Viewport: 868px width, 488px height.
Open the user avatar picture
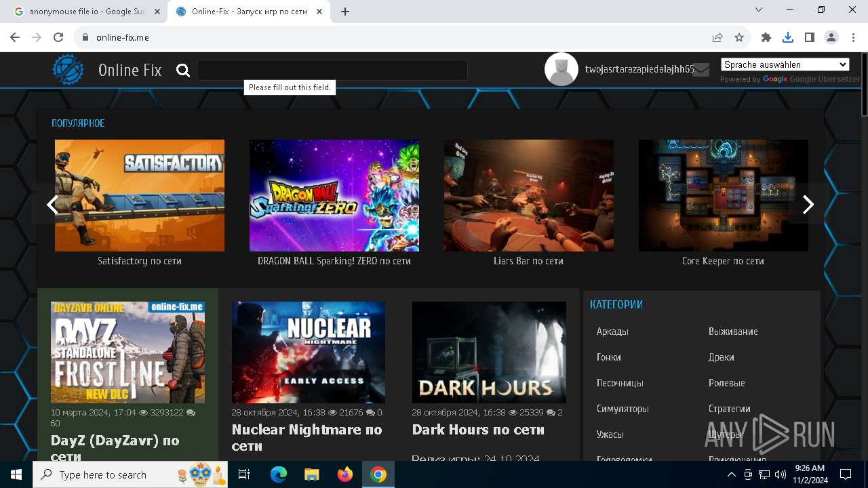(x=561, y=69)
